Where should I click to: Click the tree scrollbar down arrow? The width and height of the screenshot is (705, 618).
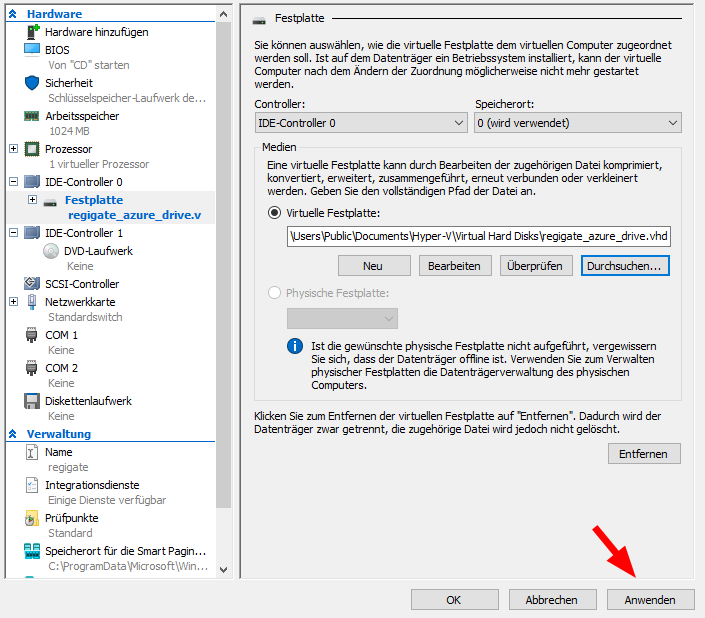[x=223, y=569]
